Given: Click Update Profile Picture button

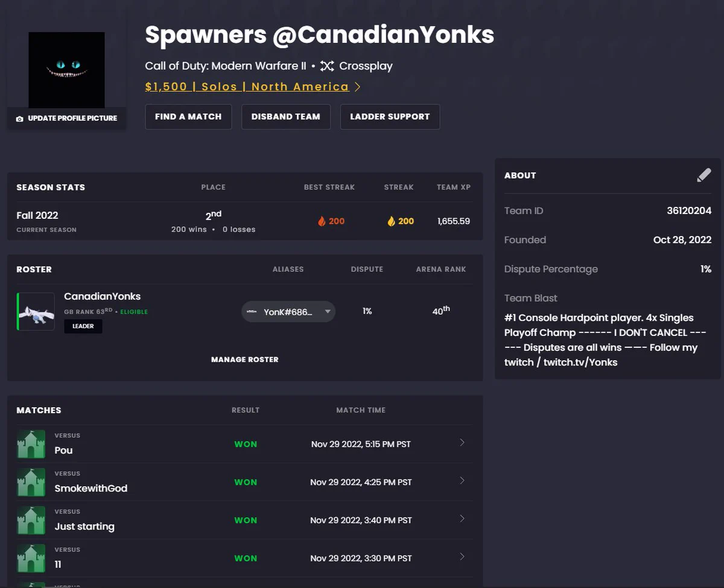Looking at the screenshot, I should [x=66, y=118].
